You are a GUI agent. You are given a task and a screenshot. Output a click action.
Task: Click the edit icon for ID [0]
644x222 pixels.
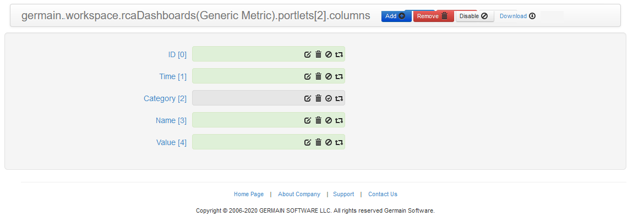(x=308, y=54)
